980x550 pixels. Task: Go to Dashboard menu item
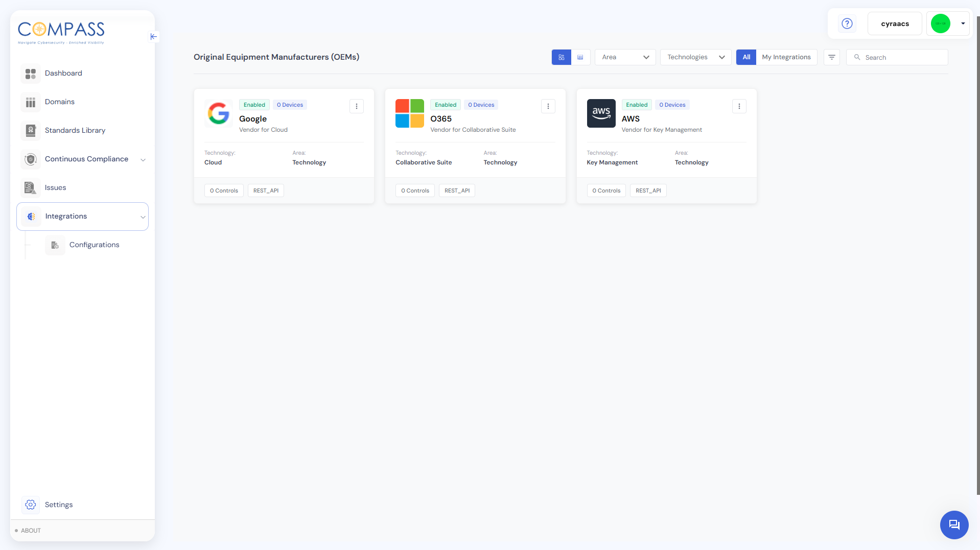[63, 73]
